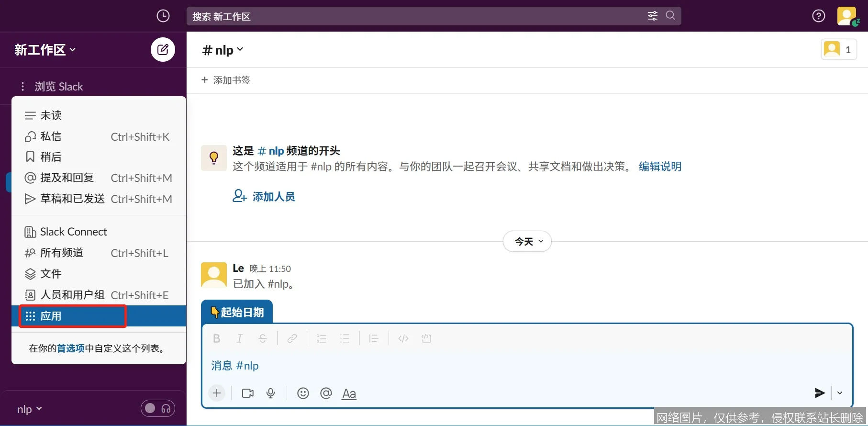Open the 首选项 preferences link
The height and width of the screenshot is (426, 868).
[x=70, y=348]
